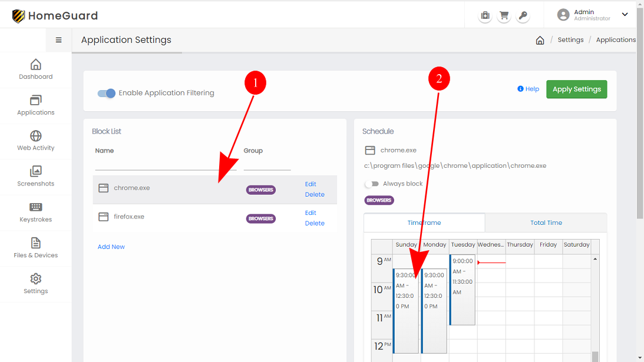
Task: Click the Wednesday column header
Action: click(491, 245)
